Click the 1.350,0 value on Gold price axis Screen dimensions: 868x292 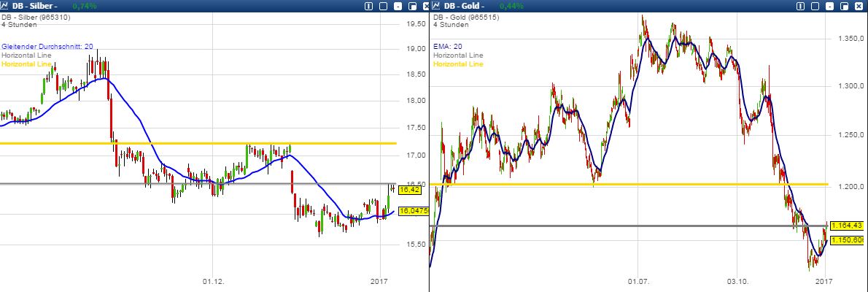(851, 39)
